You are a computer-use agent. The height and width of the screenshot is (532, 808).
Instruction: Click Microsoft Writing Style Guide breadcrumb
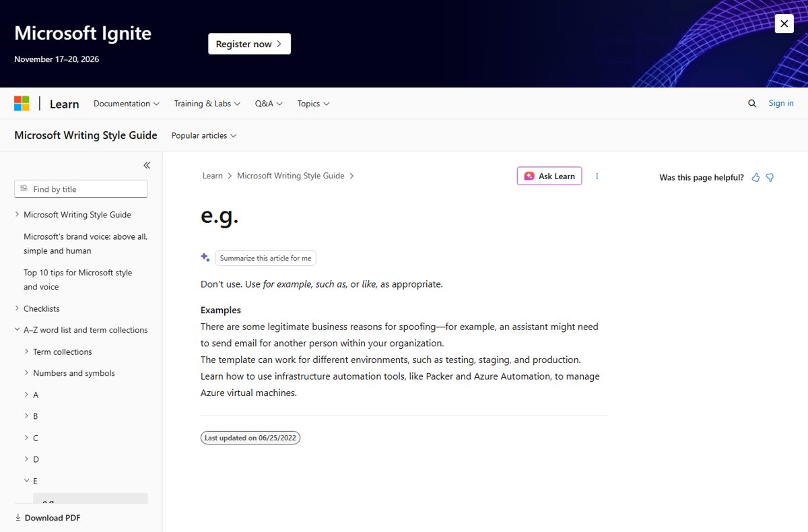(291, 176)
